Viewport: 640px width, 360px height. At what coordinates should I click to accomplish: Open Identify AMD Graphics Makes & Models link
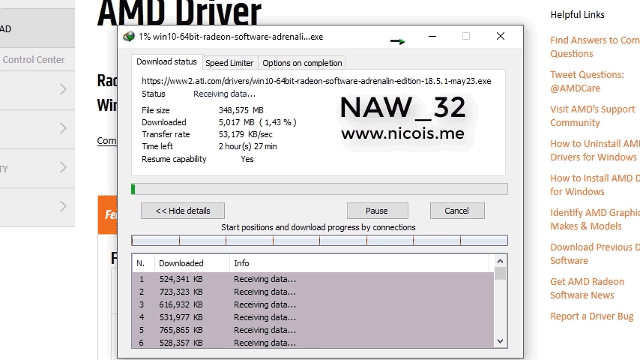(595, 219)
